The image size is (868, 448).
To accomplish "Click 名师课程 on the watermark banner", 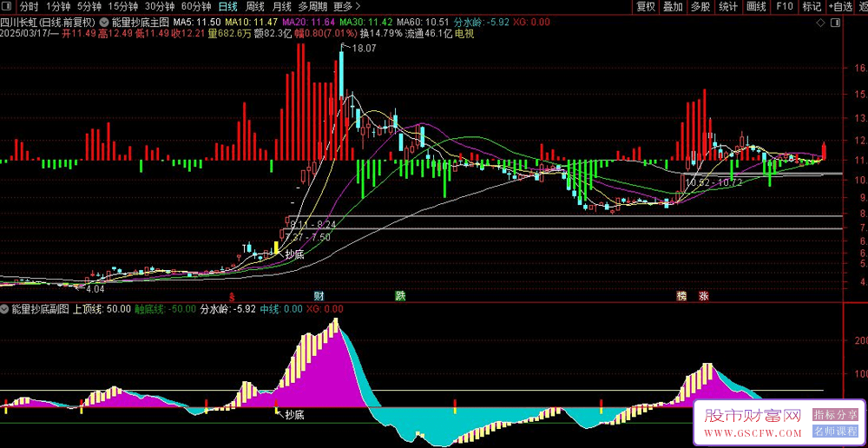I will click(x=836, y=432).
